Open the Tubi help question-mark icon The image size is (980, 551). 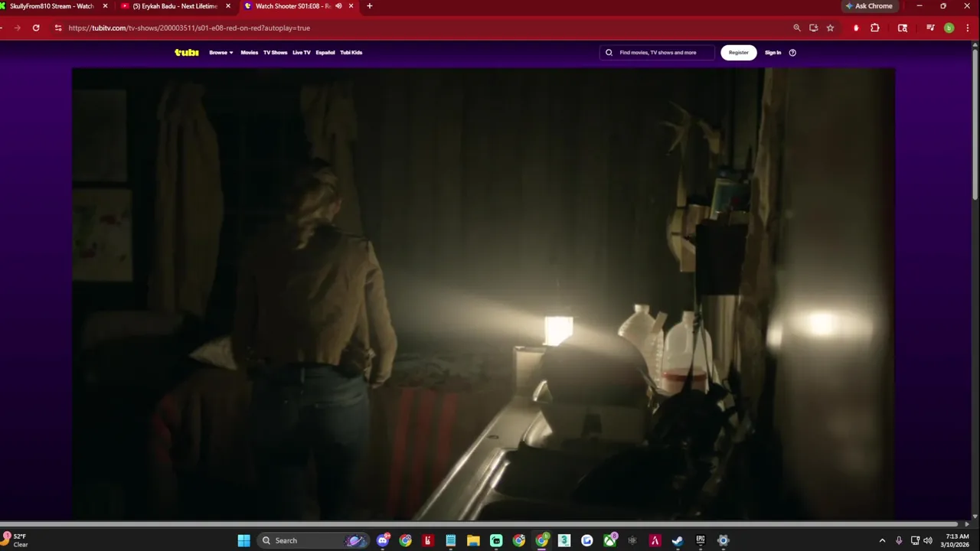click(x=792, y=53)
